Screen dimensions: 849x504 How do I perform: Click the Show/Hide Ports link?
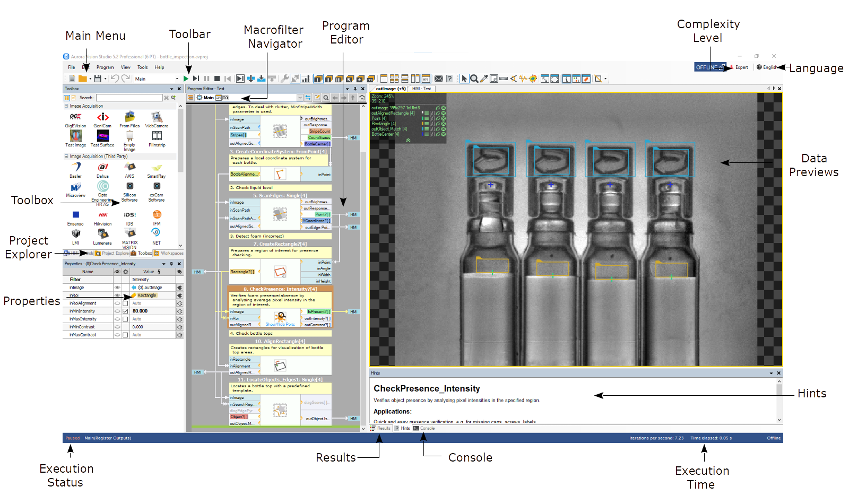pos(280,324)
